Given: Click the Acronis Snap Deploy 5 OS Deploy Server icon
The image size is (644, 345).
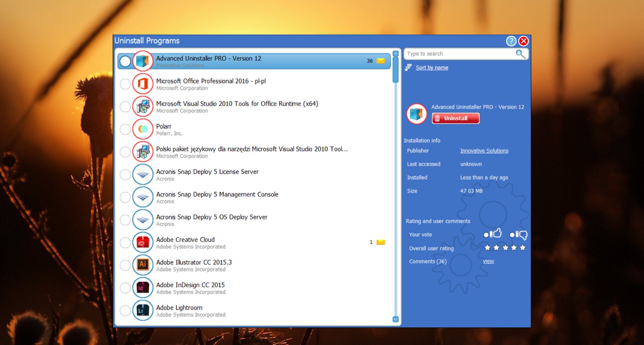Looking at the screenshot, I should [143, 220].
